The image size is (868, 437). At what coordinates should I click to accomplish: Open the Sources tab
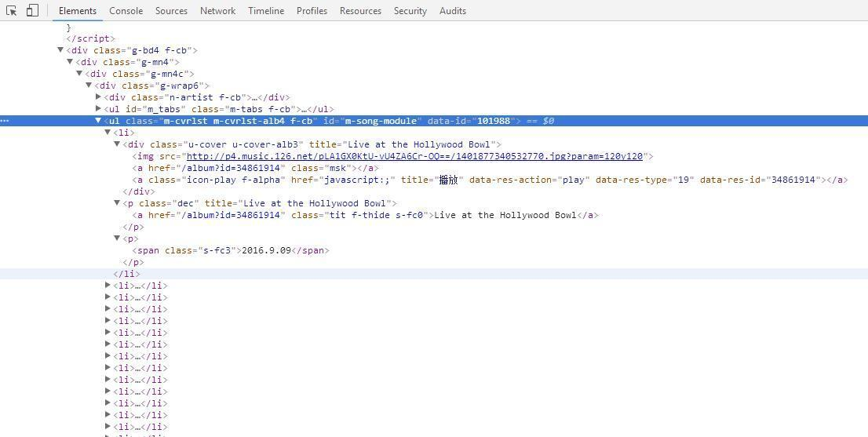pyautogui.click(x=171, y=10)
